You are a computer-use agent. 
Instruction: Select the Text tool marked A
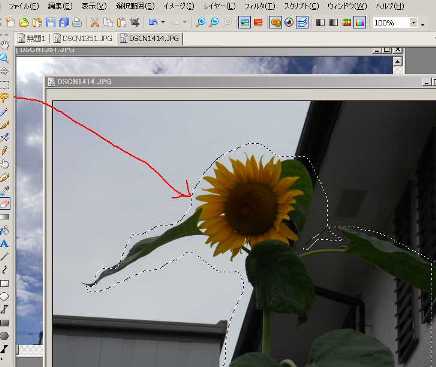(4, 244)
